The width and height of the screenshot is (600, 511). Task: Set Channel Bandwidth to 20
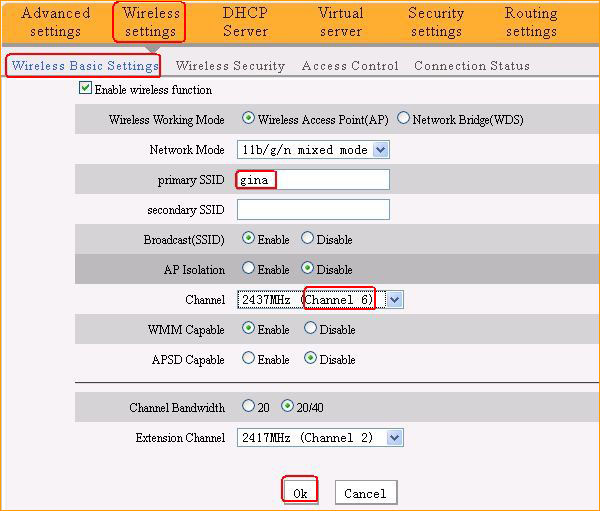tap(248, 407)
